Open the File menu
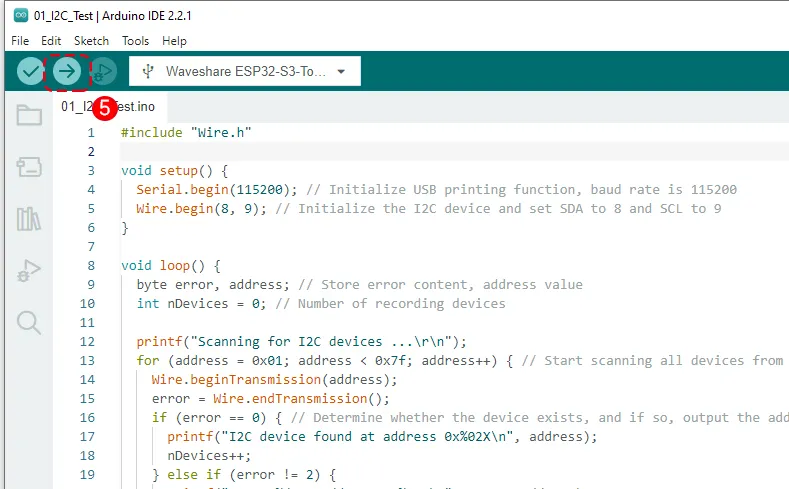This screenshot has width=789, height=489. [20, 41]
